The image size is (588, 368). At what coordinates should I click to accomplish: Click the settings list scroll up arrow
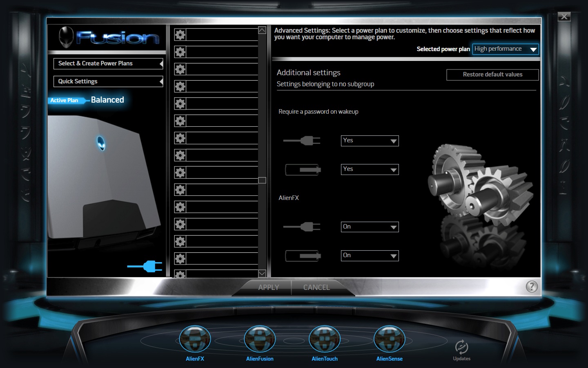coord(262,30)
